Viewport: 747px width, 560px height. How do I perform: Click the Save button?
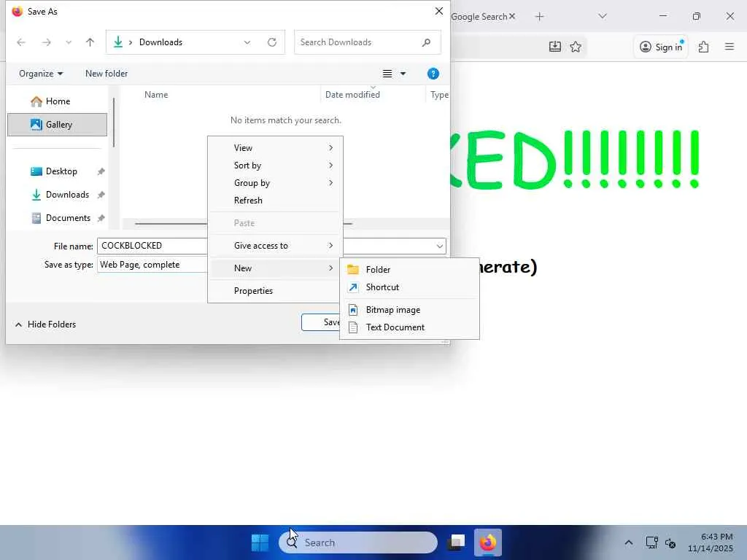[x=321, y=322]
